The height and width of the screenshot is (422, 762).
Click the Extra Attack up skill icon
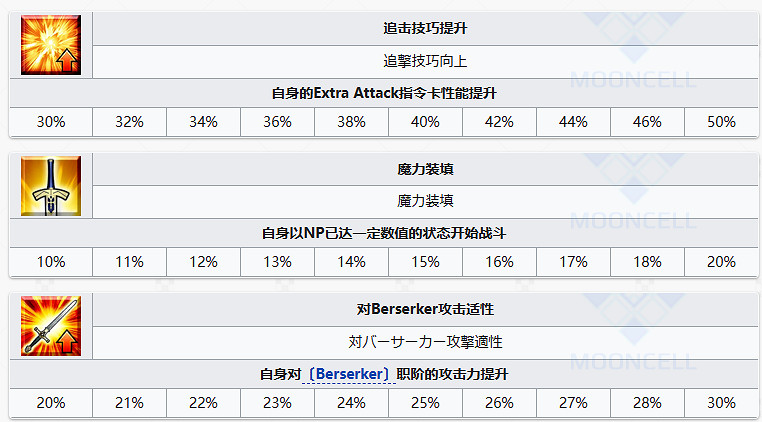click(50, 45)
